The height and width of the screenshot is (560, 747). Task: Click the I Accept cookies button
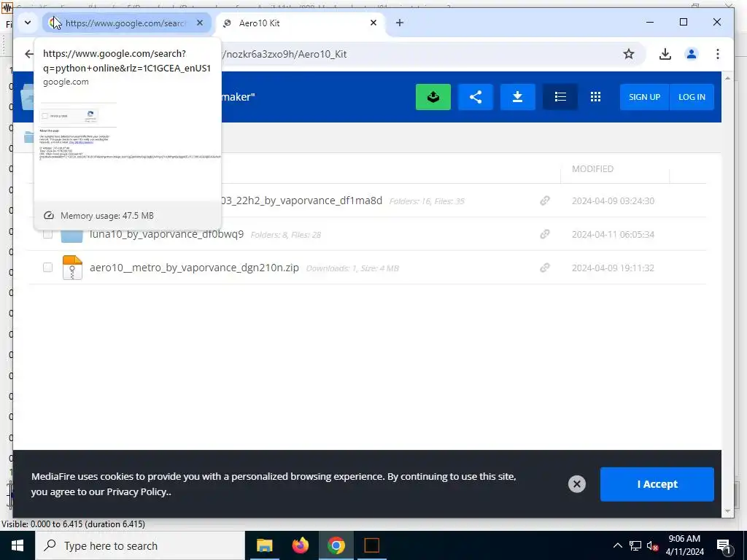tap(657, 484)
